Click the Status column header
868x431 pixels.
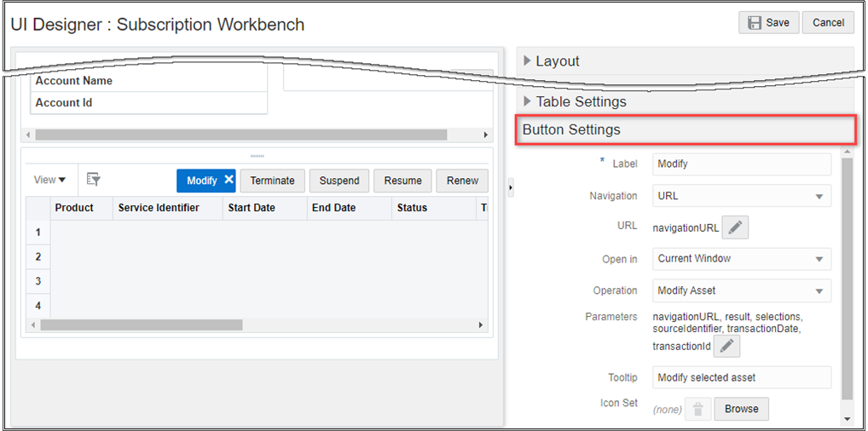pyautogui.click(x=433, y=208)
